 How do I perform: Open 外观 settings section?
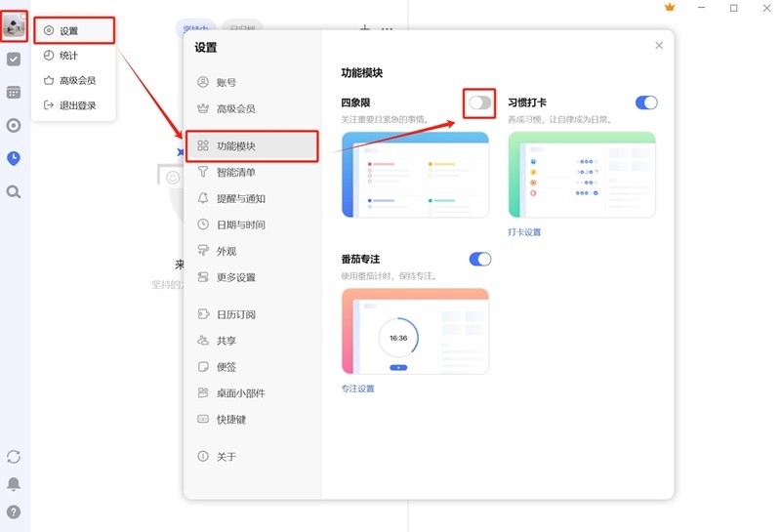252,251
